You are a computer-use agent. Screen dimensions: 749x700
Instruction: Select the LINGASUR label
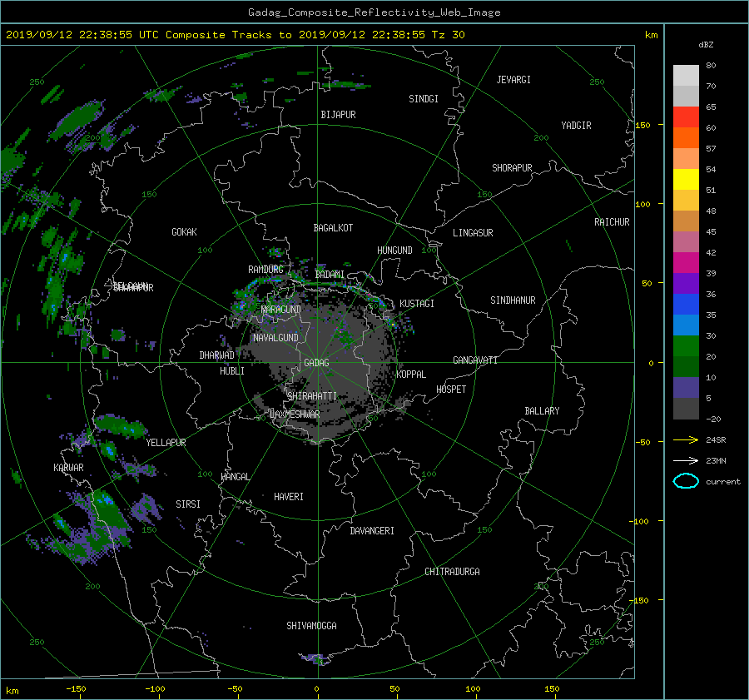[473, 233]
